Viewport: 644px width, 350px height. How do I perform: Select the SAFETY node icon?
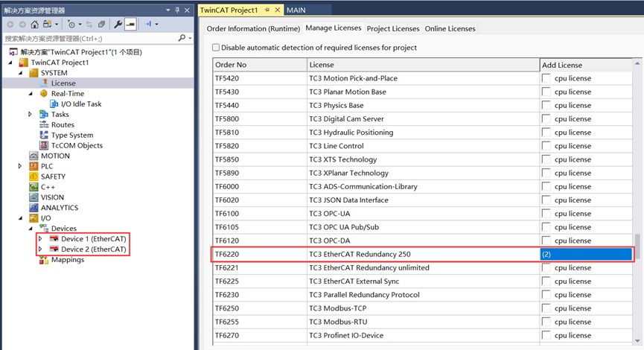tap(34, 176)
